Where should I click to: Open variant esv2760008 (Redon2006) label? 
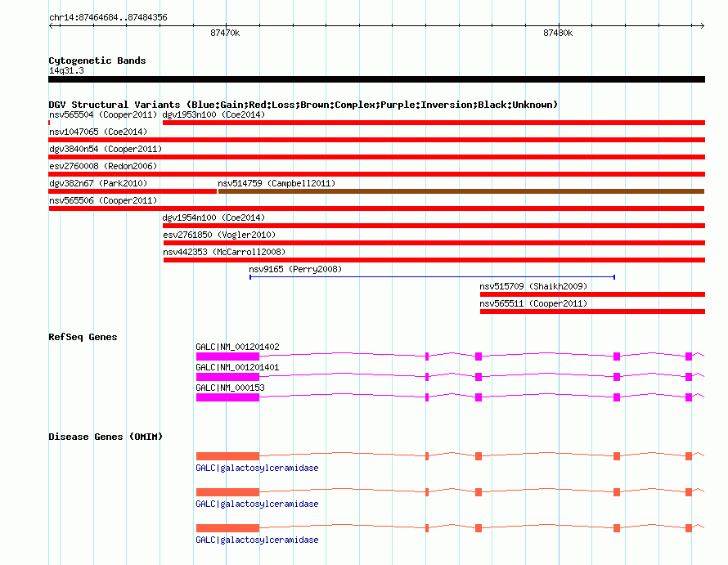[103, 166]
